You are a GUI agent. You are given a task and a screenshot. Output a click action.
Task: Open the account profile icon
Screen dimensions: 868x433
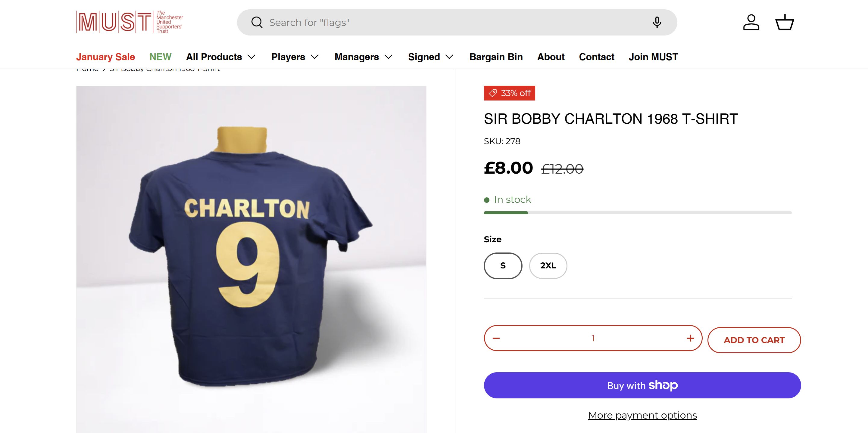751,23
